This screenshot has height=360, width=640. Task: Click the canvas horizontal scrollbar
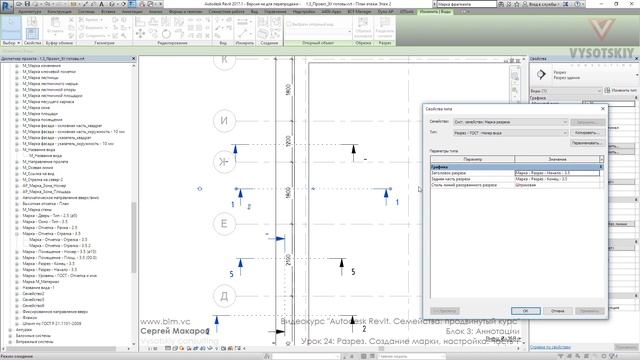381,349
